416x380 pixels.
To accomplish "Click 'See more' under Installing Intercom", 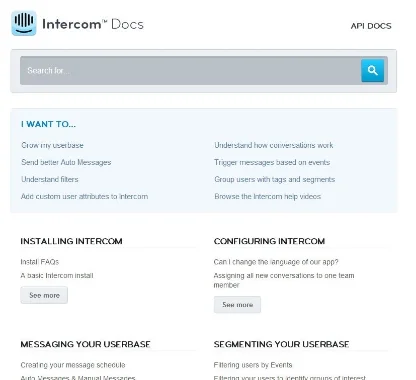I will point(44,295).
